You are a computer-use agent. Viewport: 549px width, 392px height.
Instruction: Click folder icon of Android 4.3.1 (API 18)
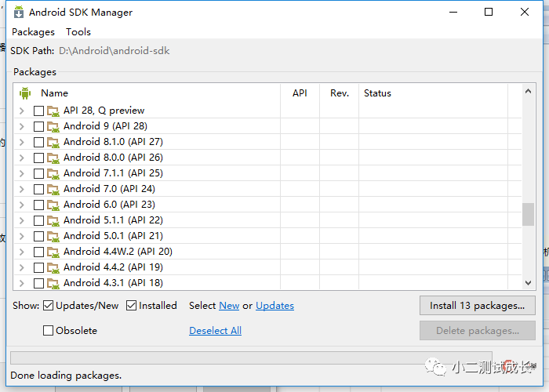point(53,284)
